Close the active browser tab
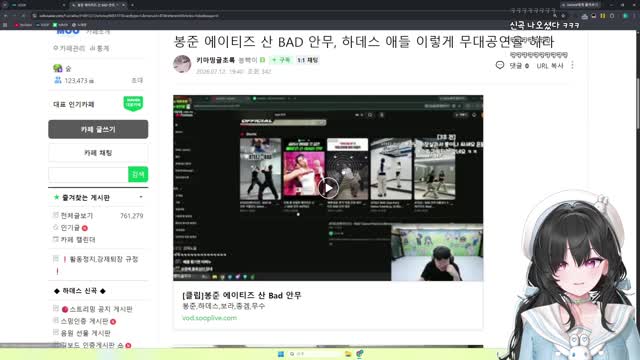Screen dimensions: 640x360 [x=124, y=5]
